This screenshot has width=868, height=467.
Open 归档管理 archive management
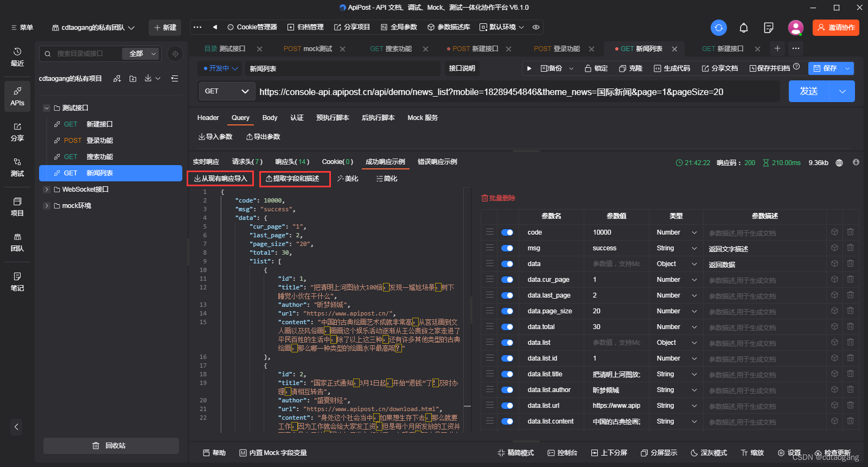point(305,27)
